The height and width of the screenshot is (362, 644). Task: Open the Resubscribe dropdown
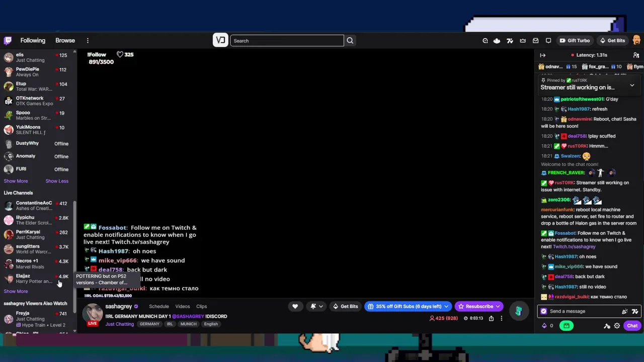(x=479, y=306)
